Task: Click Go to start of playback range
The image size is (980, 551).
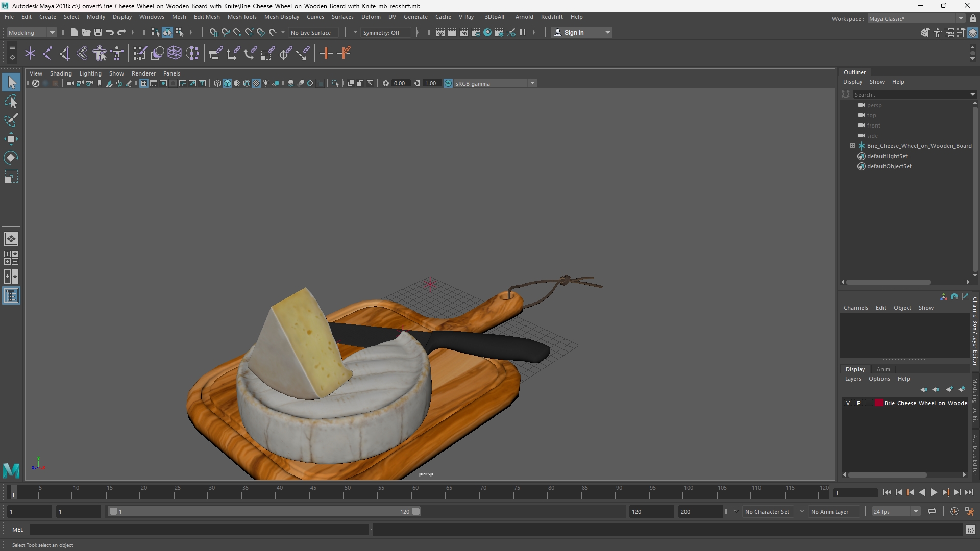Action: pos(887,492)
